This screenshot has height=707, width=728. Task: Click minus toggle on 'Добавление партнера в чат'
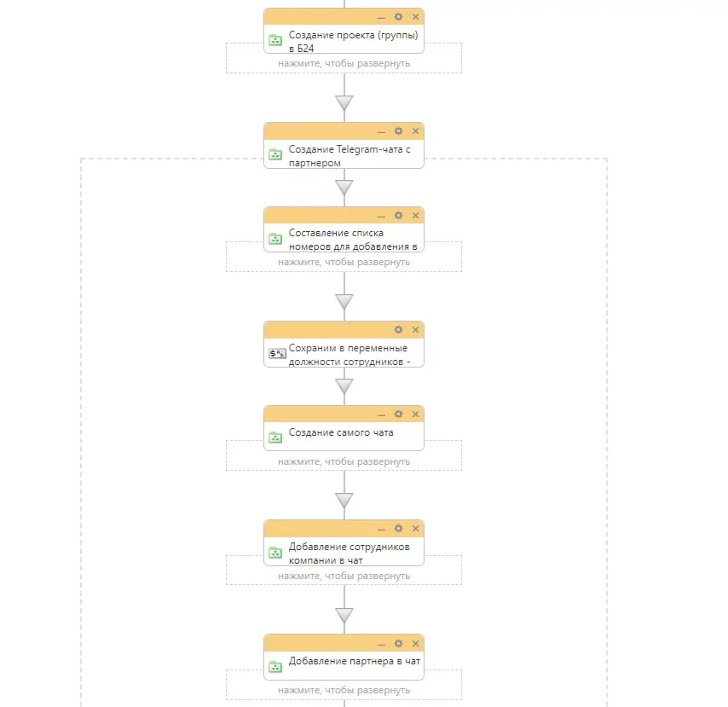[x=381, y=644]
